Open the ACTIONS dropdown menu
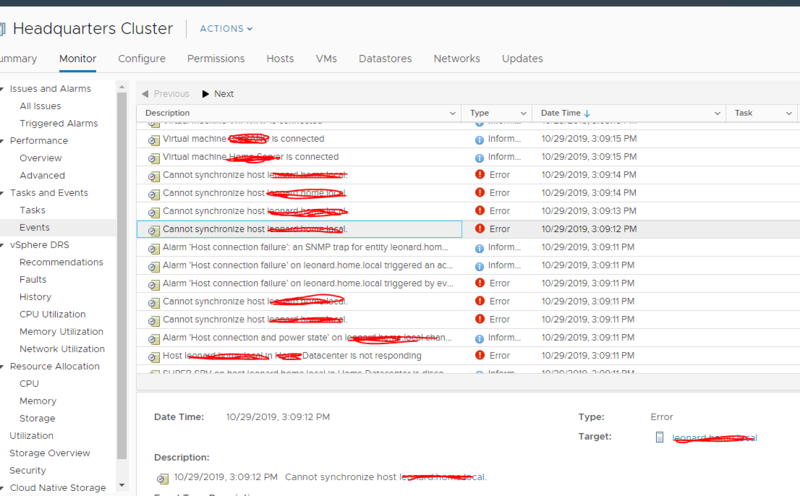The width and height of the screenshot is (800, 496). coord(226,29)
